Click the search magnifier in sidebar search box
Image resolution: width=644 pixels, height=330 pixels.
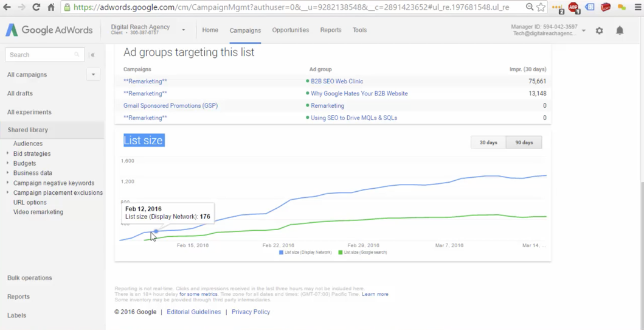pos(77,55)
